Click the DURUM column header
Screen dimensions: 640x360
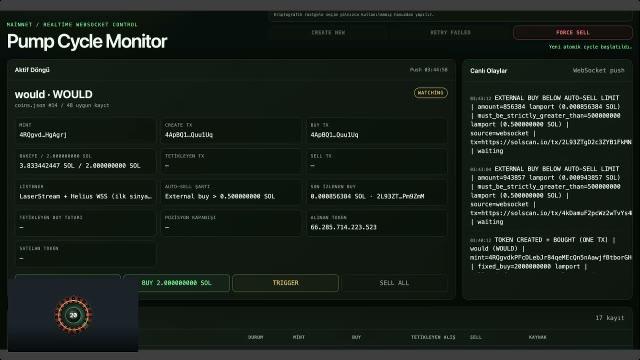click(256, 337)
